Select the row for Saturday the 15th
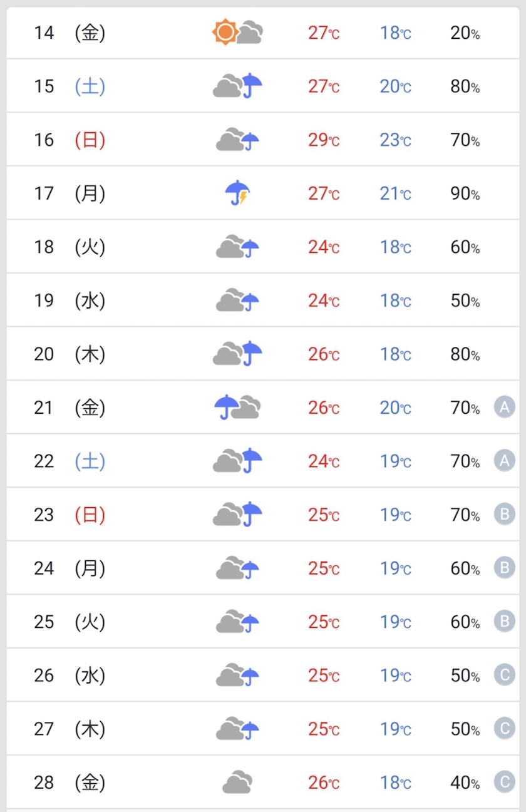Image resolution: width=526 pixels, height=812 pixels. (x=263, y=86)
